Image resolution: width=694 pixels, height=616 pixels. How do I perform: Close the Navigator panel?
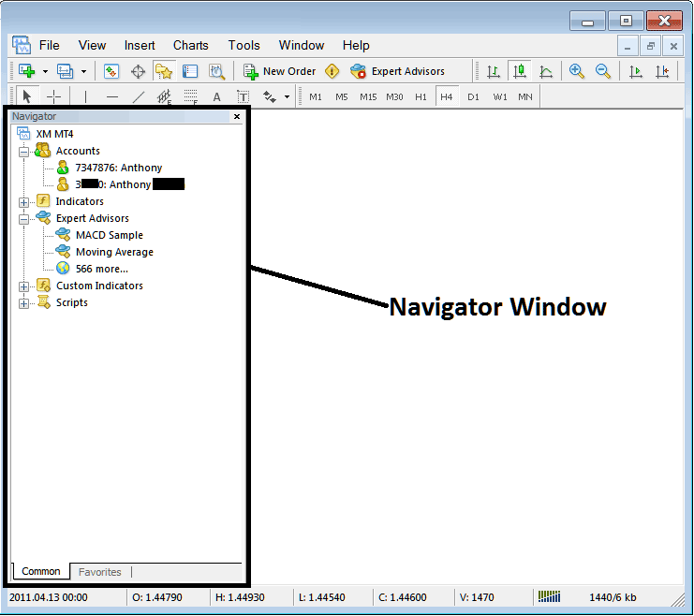pos(236,117)
